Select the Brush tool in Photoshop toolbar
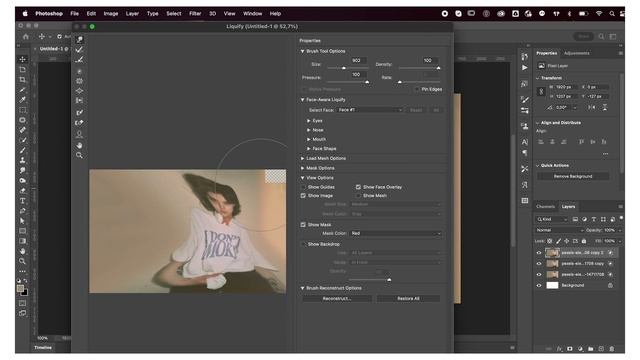The width and height of the screenshot is (640, 360). tap(23, 150)
